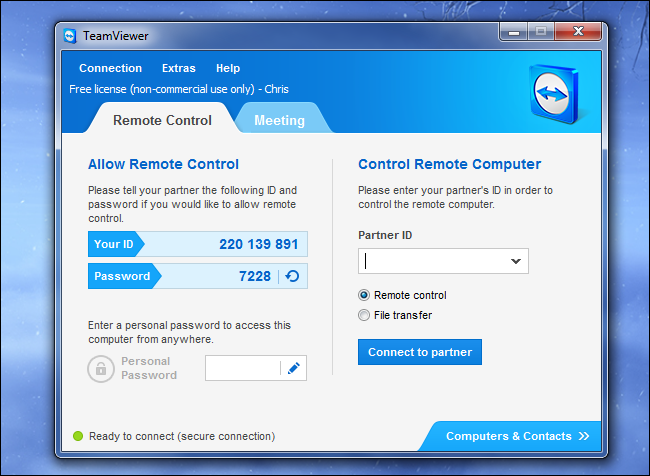Open the Extras menu

click(179, 68)
